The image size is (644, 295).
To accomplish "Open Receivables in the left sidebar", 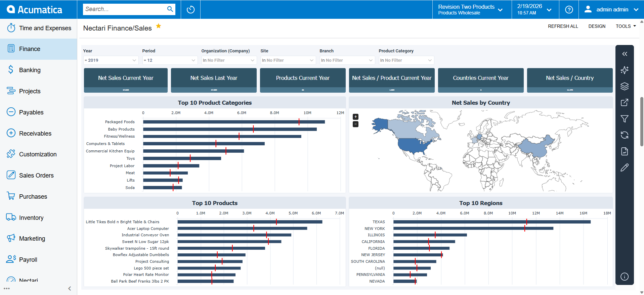I will 35,134.
